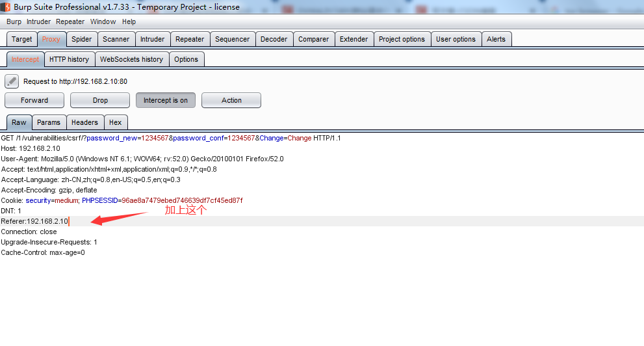Open the Repeater tool tab
The height and width of the screenshot is (346, 644).
[190, 39]
